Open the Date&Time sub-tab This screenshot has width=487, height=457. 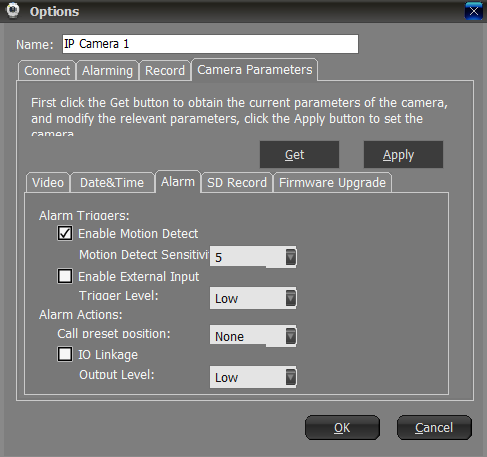[x=112, y=182]
